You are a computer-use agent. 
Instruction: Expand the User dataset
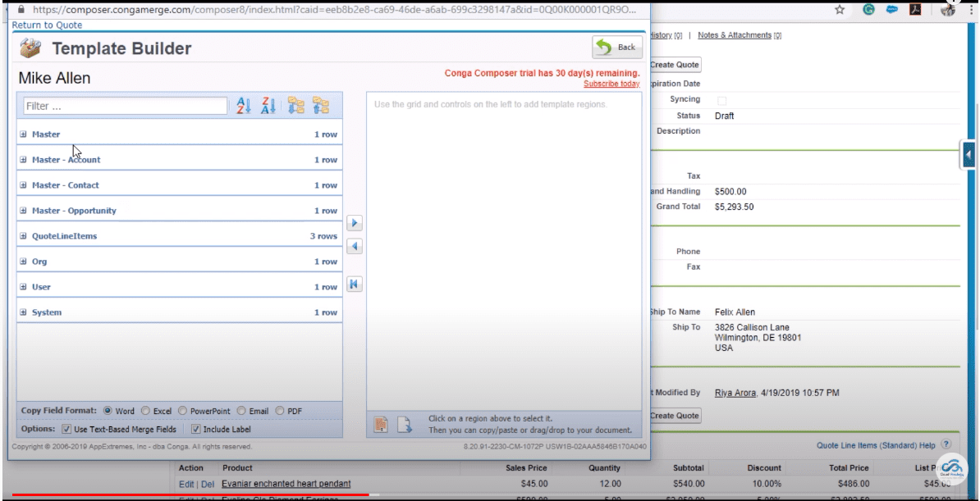(x=23, y=287)
